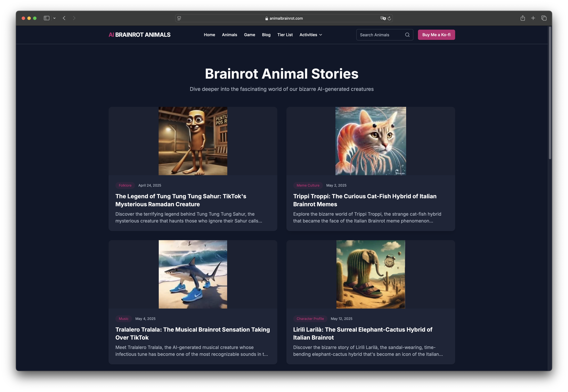Click the search magnifier icon
568x392 pixels.
407,35
